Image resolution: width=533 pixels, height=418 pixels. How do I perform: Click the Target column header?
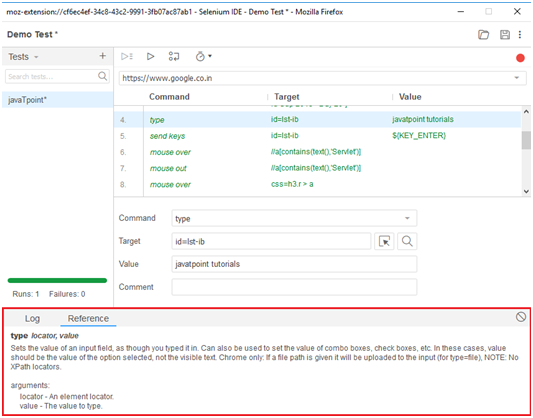click(x=287, y=97)
